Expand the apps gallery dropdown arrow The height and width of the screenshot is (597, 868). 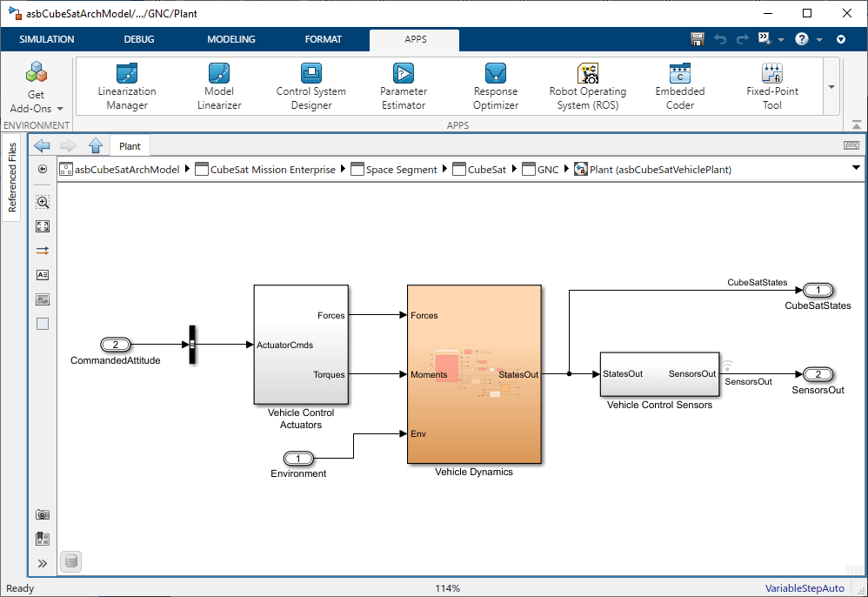[x=831, y=87]
